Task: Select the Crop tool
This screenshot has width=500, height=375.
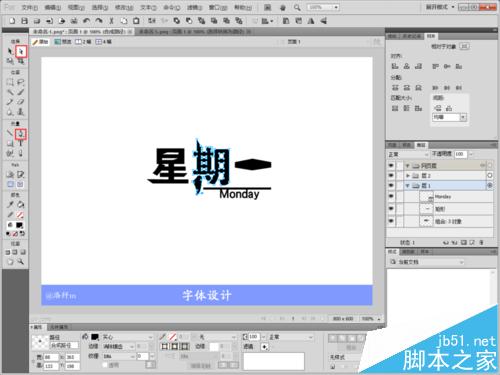Action: (21, 61)
